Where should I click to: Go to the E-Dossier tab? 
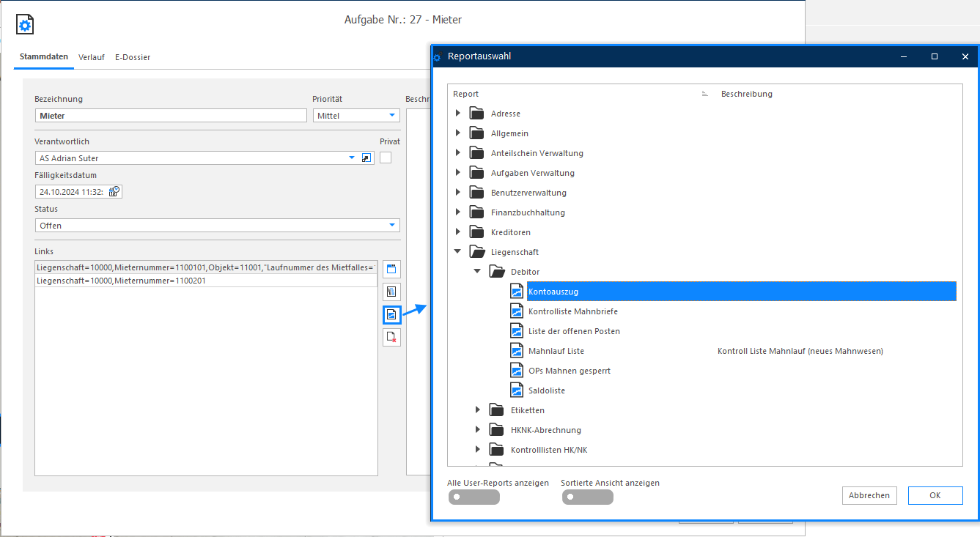[133, 57]
